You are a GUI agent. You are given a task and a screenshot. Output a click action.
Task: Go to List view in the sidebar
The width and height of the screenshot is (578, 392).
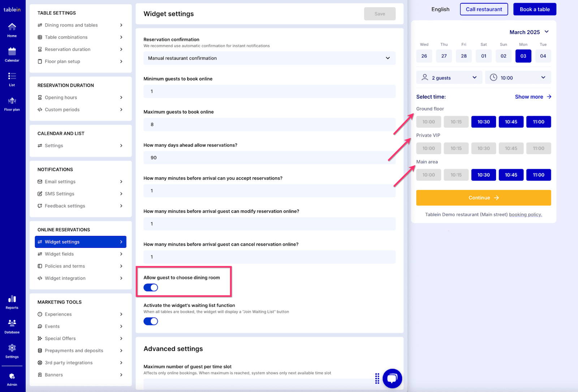(12, 79)
